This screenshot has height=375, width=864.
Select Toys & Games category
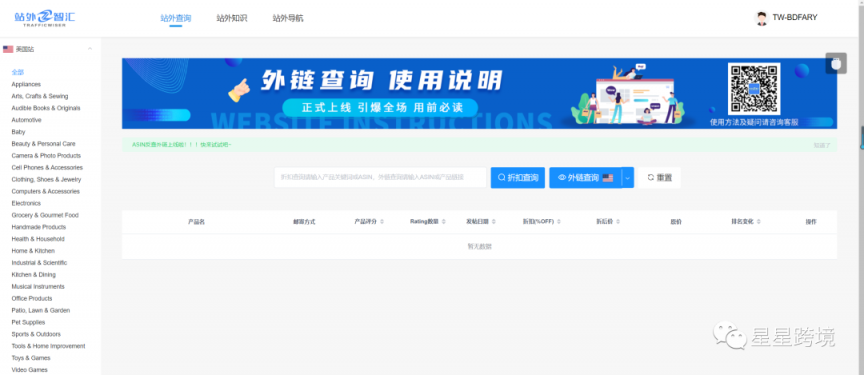(x=31, y=358)
